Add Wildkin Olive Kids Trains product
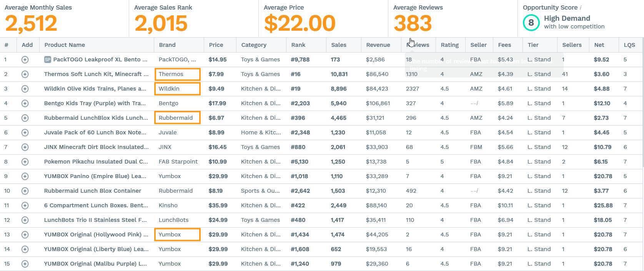 [x=25, y=89]
